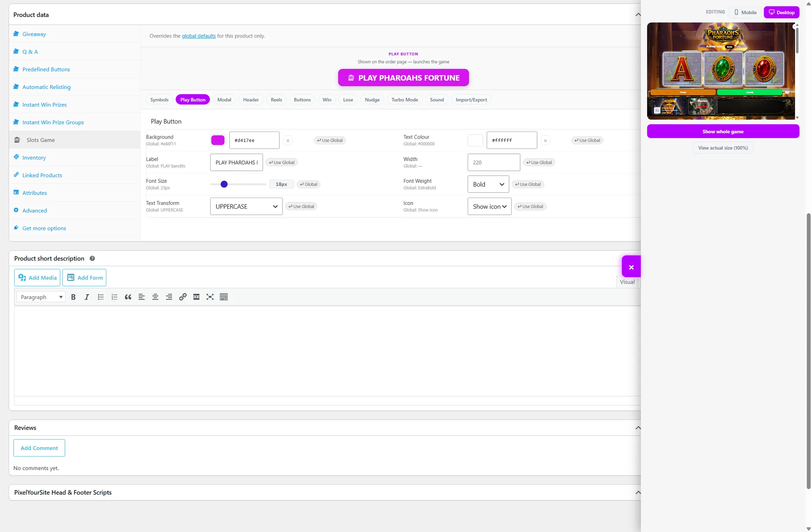Collapse the Product data panel
This screenshot has width=812, height=532.
[x=638, y=15]
